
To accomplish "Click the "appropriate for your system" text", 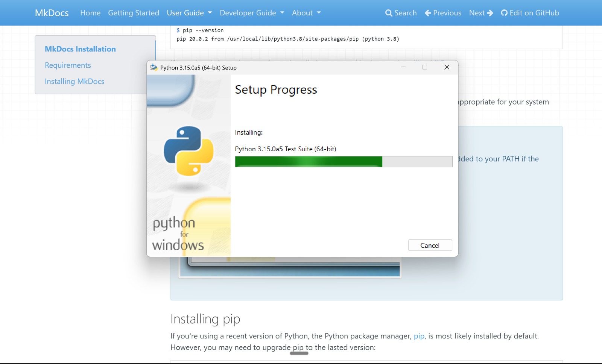I will point(503,102).
